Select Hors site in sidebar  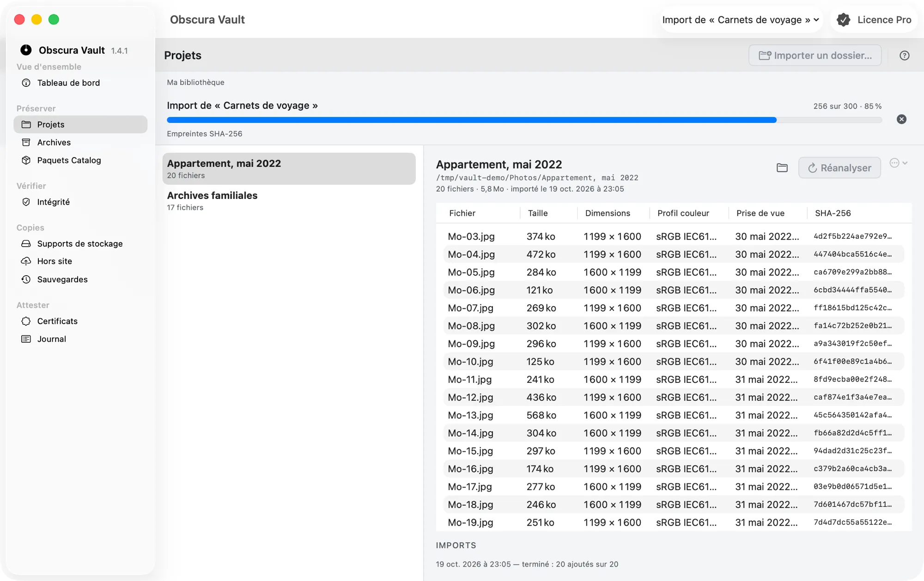tap(80, 261)
